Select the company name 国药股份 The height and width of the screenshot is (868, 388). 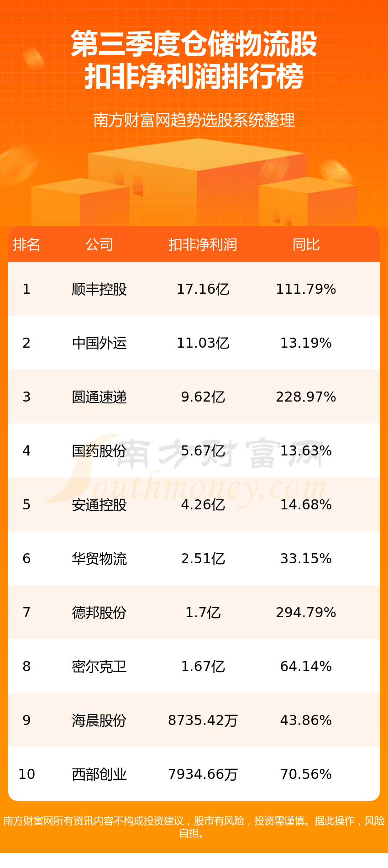click(99, 451)
